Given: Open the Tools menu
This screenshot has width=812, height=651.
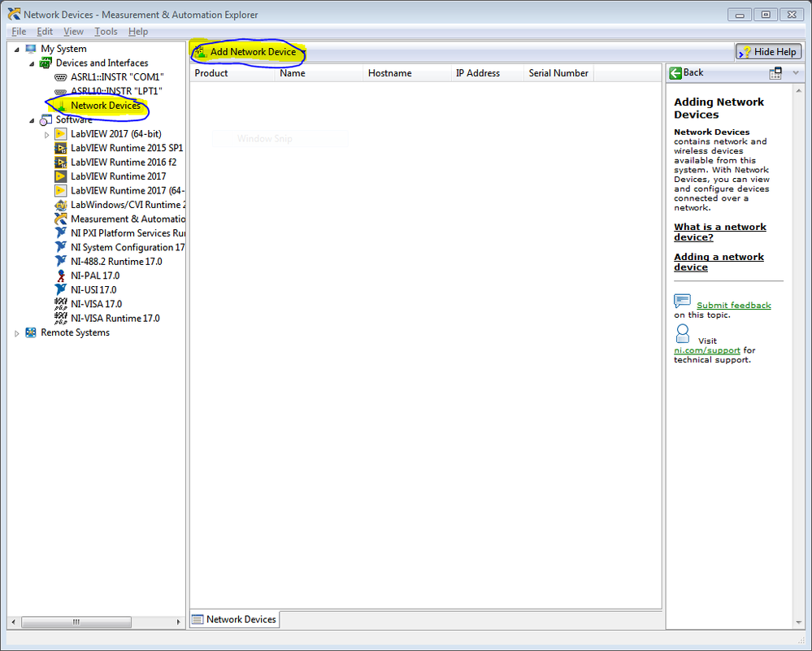Looking at the screenshot, I should point(106,32).
